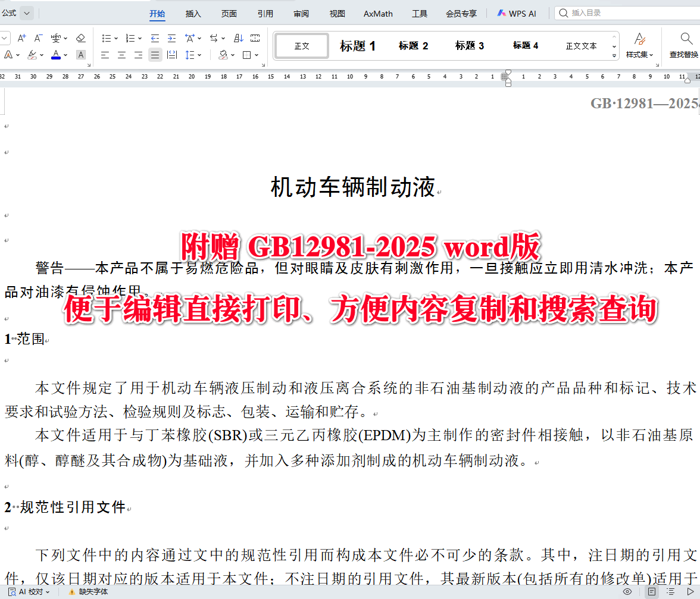This screenshot has height=599, width=700.
Task: Toggle the bulleted list on
Action: [x=108, y=38]
